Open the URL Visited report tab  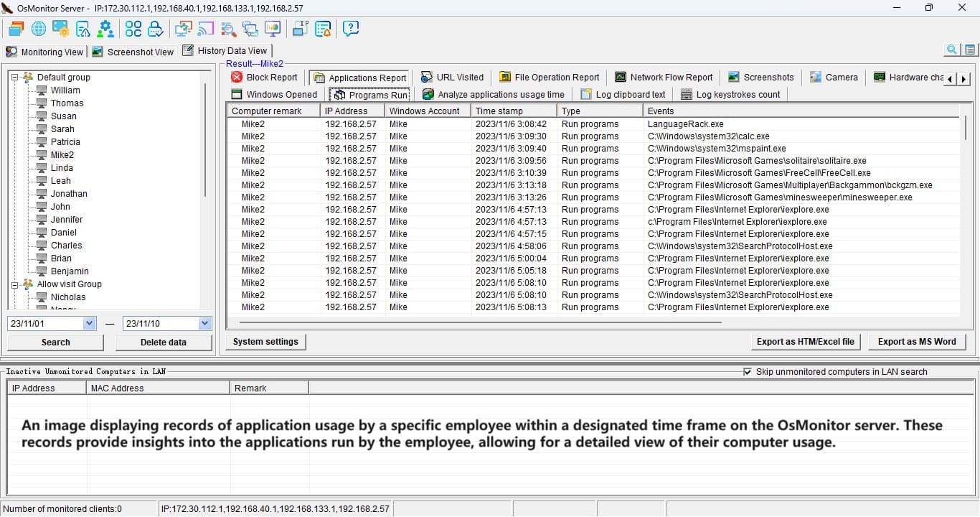click(x=453, y=77)
